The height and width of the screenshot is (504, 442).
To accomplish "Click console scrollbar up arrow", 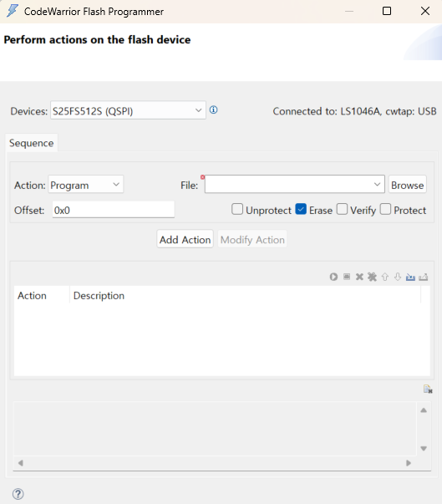I will click(x=424, y=410).
